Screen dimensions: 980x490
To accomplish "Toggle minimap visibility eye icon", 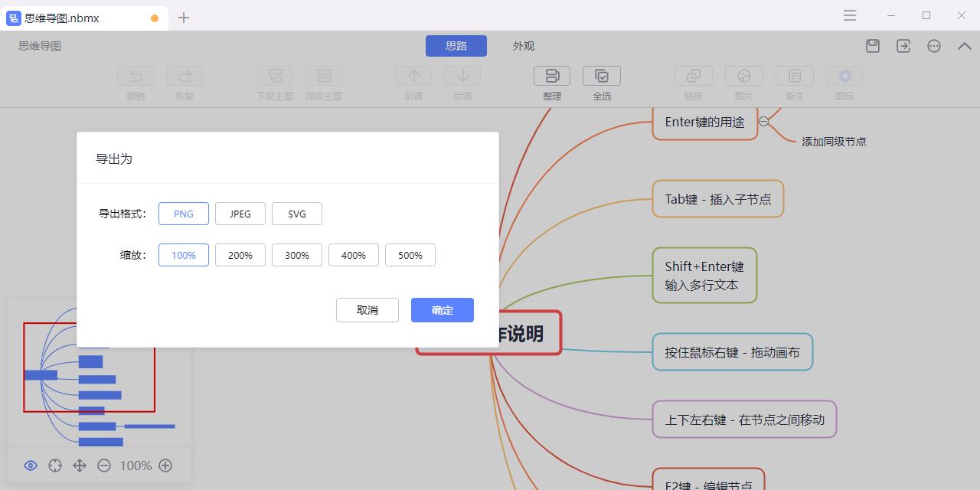I will [x=31, y=465].
